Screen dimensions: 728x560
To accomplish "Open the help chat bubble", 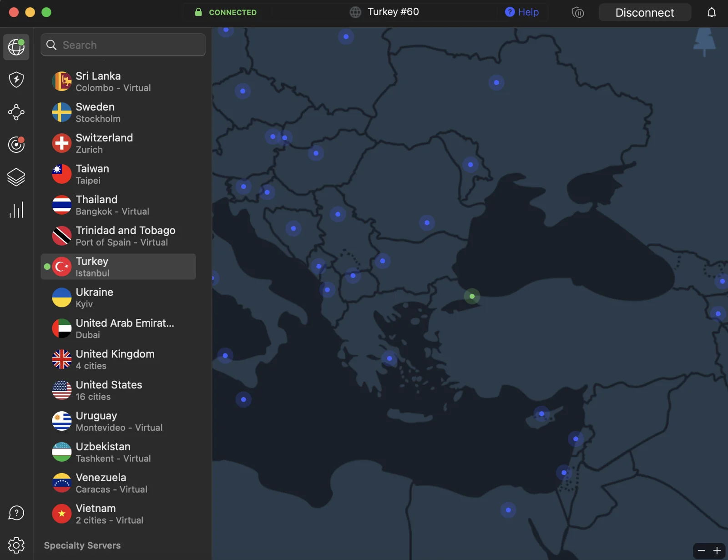I will 16,513.
